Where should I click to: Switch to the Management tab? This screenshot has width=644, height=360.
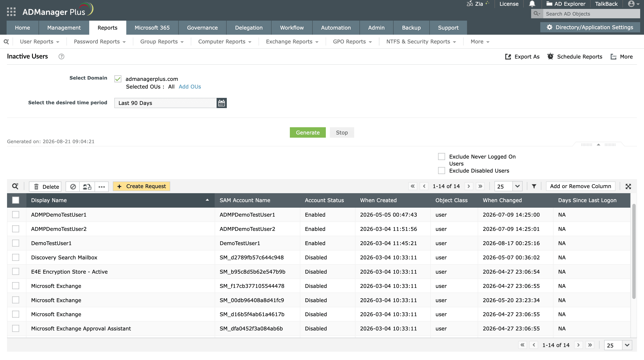(x=64, y=28)
